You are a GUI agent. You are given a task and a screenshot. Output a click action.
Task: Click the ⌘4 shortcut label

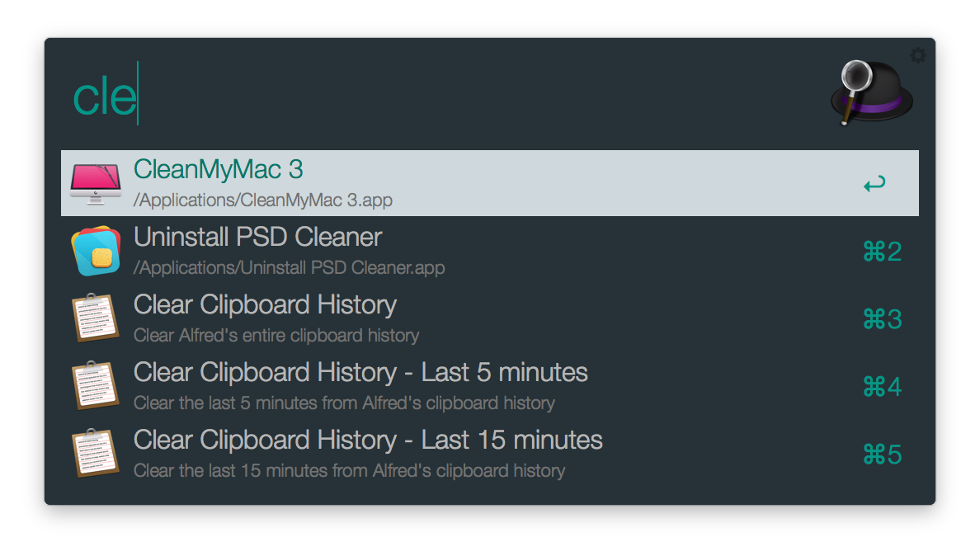tap(881, 387)
